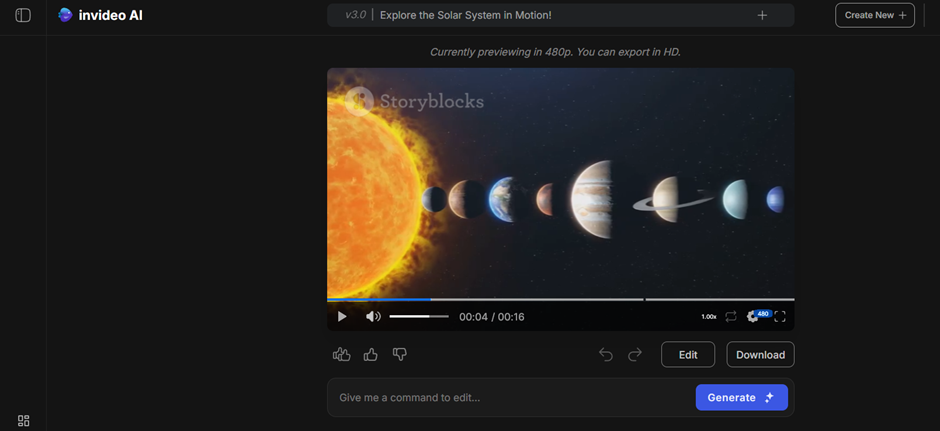
Task: Mute the video volume speaker icon
Action: [x=373, y=317]
